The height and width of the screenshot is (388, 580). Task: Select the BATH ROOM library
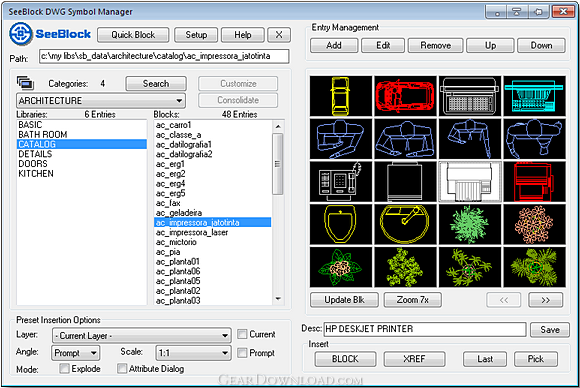[81, 134]
